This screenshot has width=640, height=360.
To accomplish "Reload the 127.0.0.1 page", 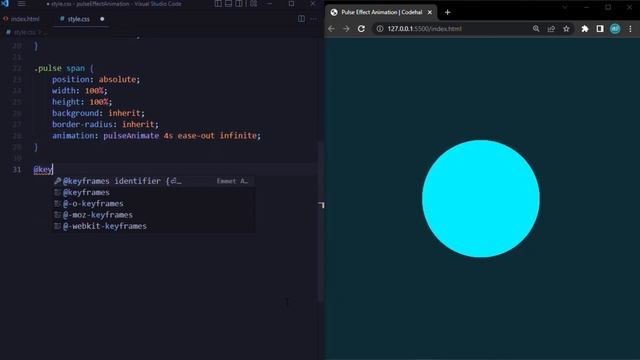I will [x=361, y=29].
